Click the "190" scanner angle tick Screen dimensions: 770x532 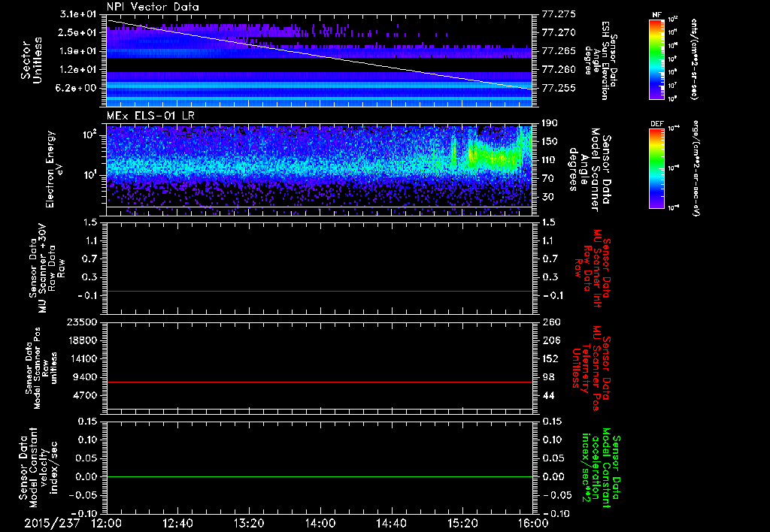(x=550, y=123)
